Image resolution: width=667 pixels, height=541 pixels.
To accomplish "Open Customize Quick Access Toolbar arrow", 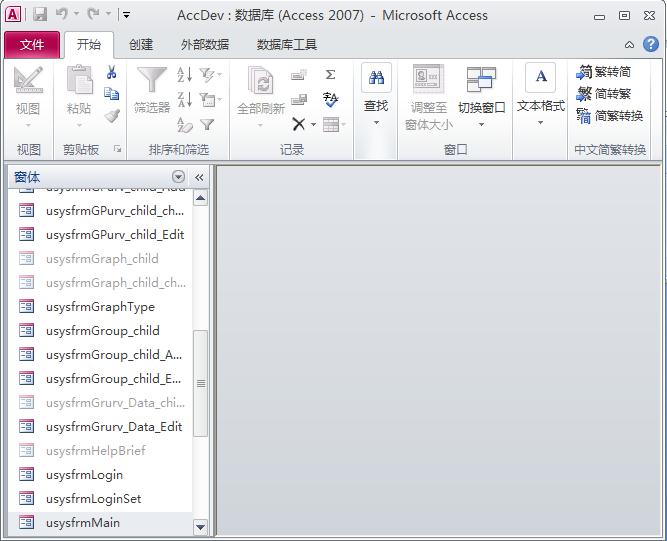I will coord(126,15).
